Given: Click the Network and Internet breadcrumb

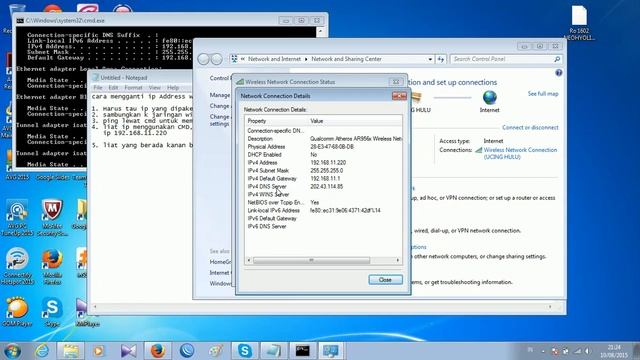Looking at the screenshot, I should pyautogui.click(x=274, y=59).
